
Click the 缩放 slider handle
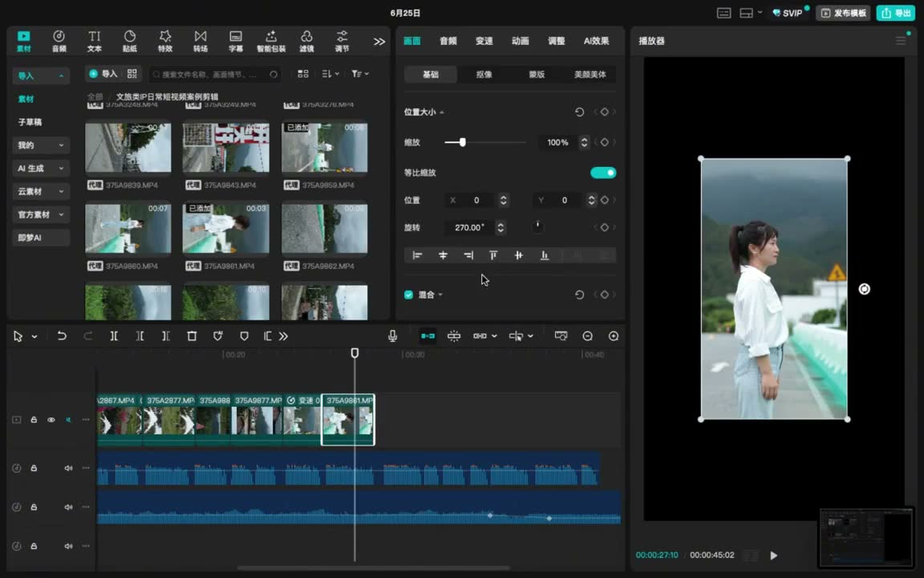click(x=463, y=142)
